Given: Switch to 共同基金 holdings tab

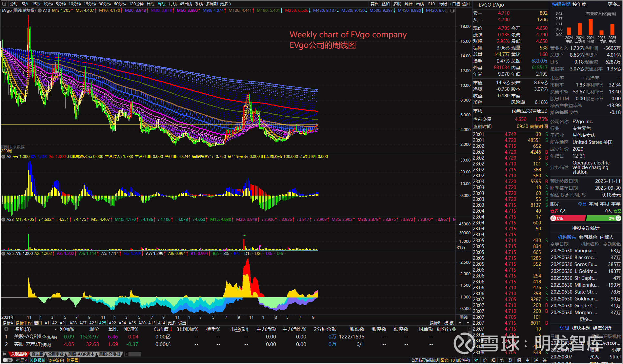Looking at the screenshot, I should click(x=588, y=237).
